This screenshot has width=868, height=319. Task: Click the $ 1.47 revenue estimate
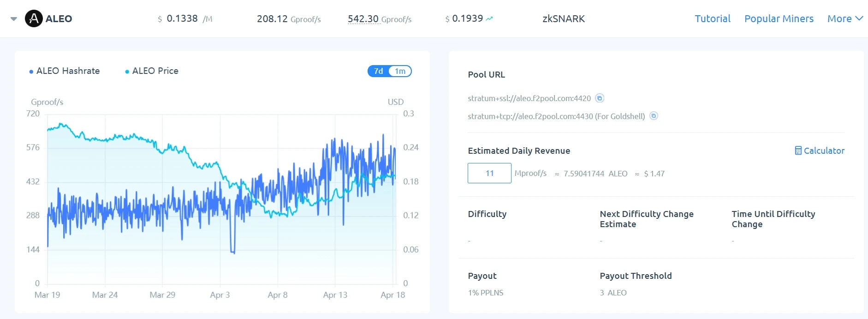point(654,174)
